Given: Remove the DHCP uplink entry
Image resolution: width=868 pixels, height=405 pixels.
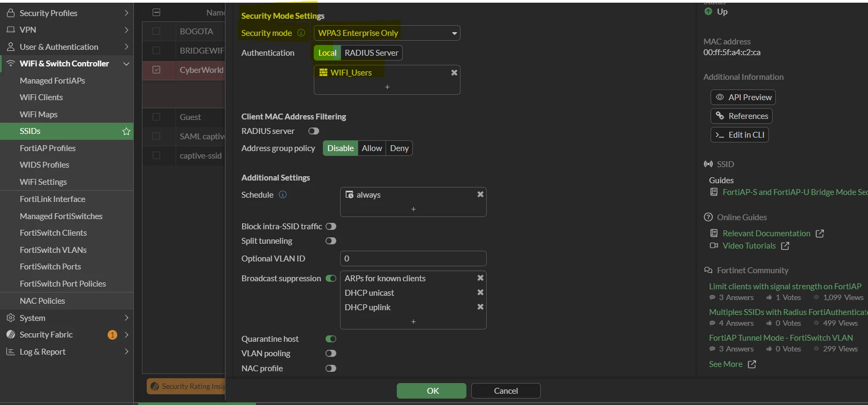Looking at the screenshot, I should (480, 307).
